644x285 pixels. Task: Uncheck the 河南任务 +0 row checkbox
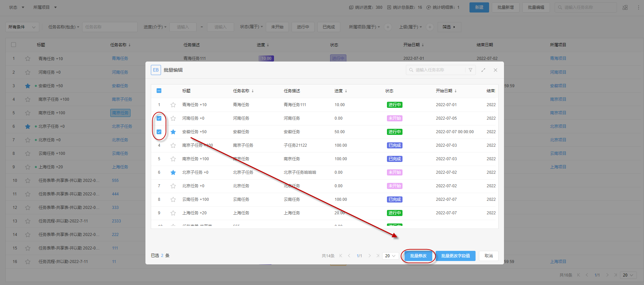pyautogui.click(x=159, y=118)
